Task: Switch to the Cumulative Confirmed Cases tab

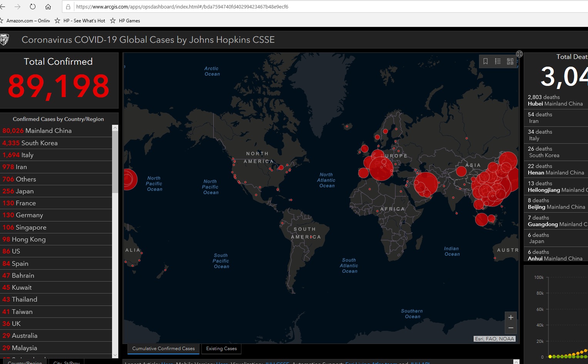Action: (164, 349)
